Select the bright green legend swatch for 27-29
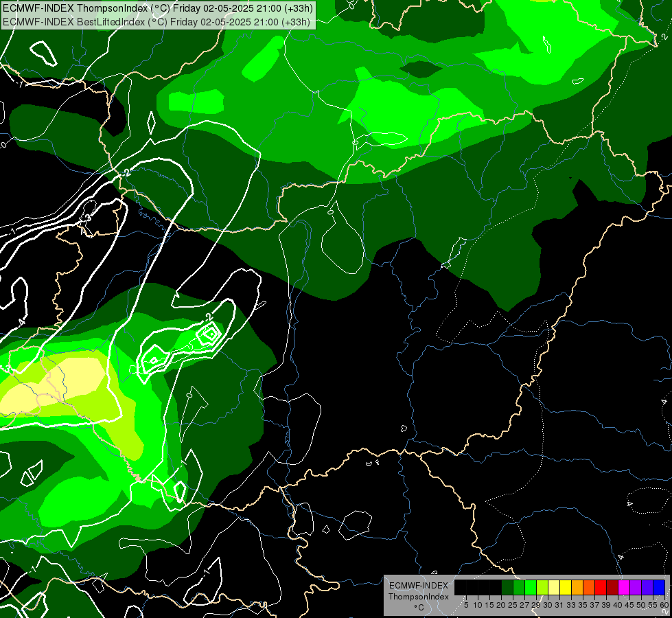The height and width of the screenshot is (618, 672). click(x=531, y=588)
